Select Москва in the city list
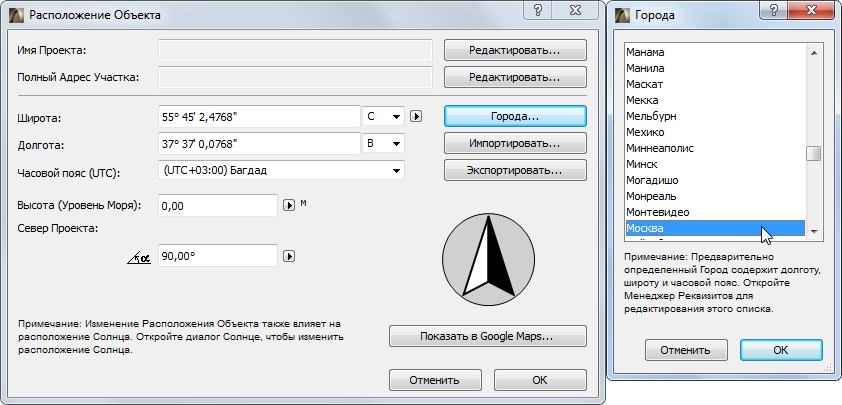 click(x=715, y=228)
